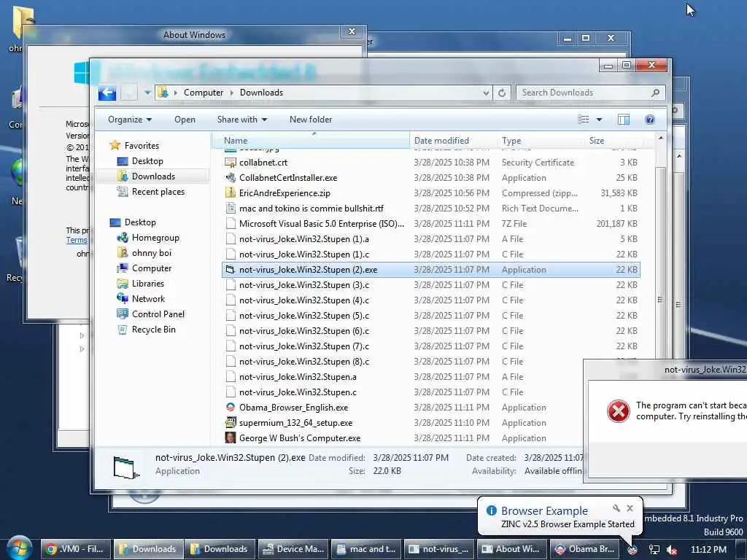Open the Share with dropdown
Viewport: 747px width, 560px height.
pos(242,120)
